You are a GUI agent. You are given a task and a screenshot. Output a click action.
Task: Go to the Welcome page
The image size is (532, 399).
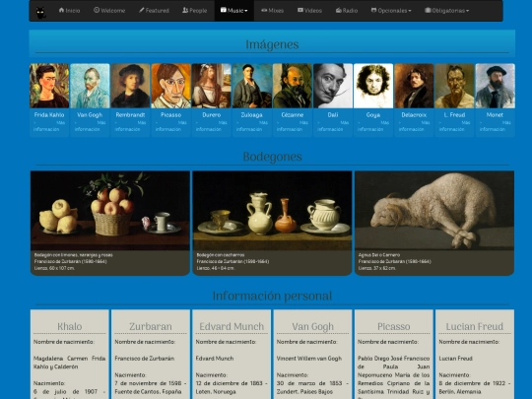click(x=109, y=11)
